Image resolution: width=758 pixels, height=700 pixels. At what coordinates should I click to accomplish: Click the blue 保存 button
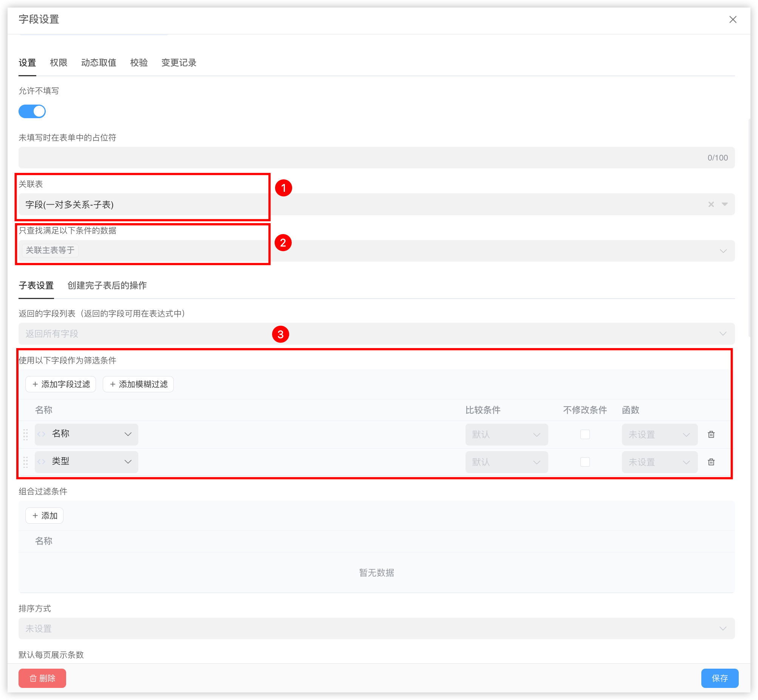pyautogui.click(x=719, y=678)
